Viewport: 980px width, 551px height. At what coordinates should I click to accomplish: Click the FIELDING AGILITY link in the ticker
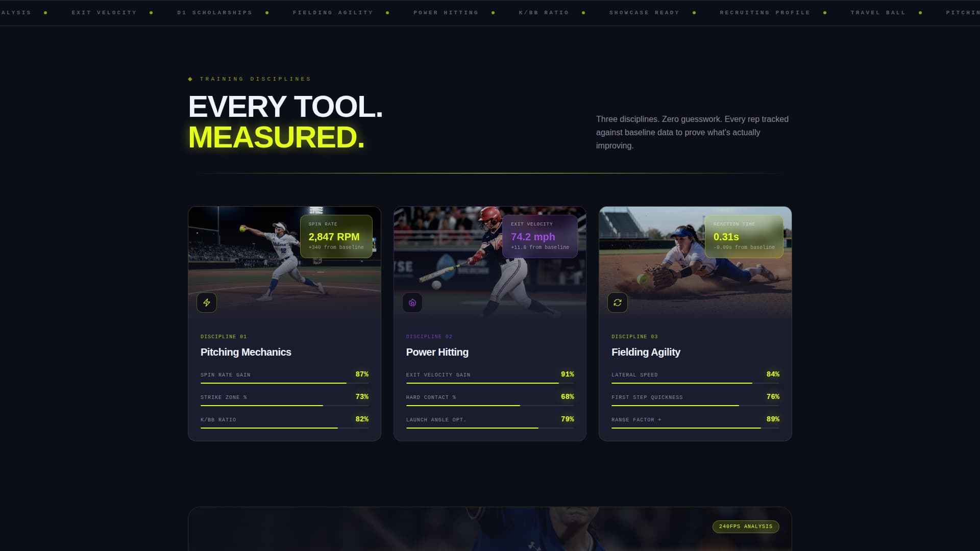pos(333,12)
